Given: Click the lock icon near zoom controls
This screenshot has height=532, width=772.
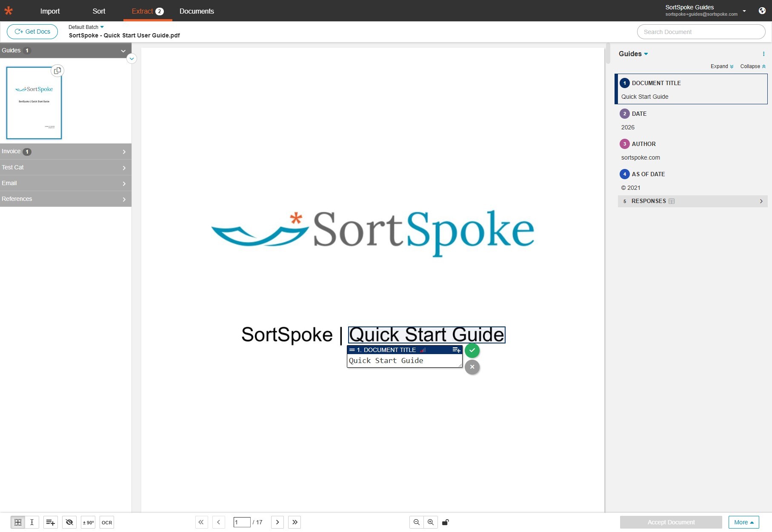Looking at the screenshot, I should tap(445, 522).
